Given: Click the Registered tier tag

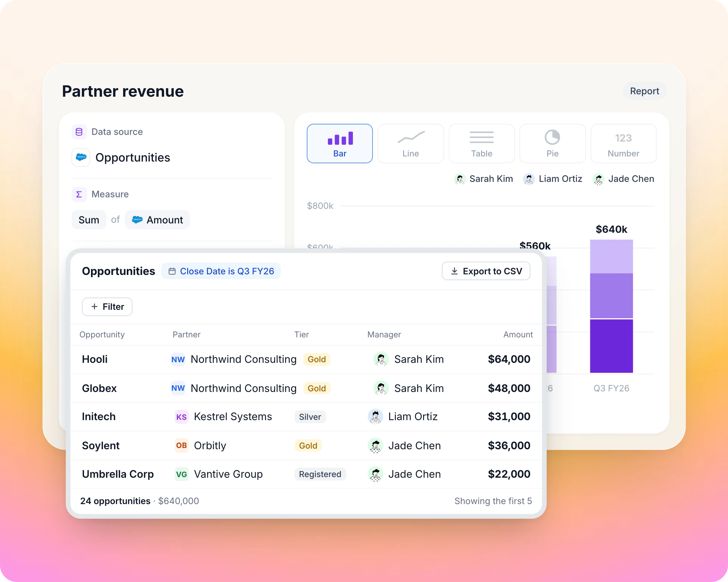Looking at the screenshot, I should tap(320, 474).
